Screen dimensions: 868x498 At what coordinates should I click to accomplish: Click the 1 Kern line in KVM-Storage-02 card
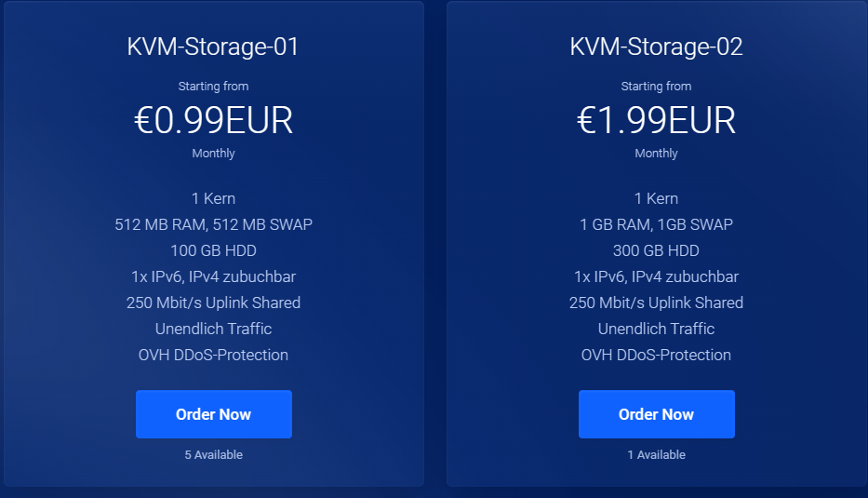click(656, 198)
